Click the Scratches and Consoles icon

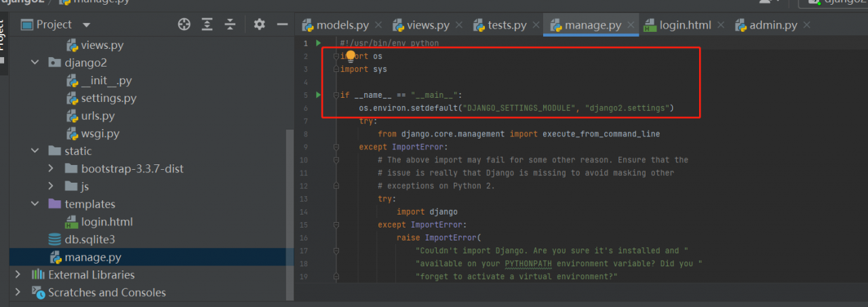click(x=38, y=292)
